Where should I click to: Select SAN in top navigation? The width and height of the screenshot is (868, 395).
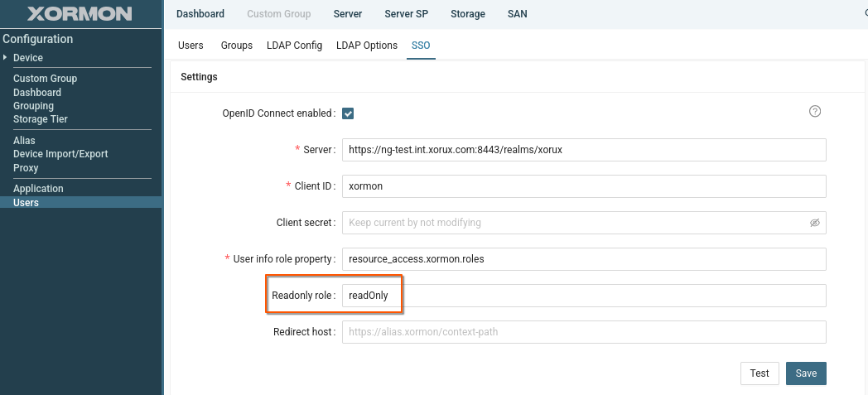coord(517,14)
